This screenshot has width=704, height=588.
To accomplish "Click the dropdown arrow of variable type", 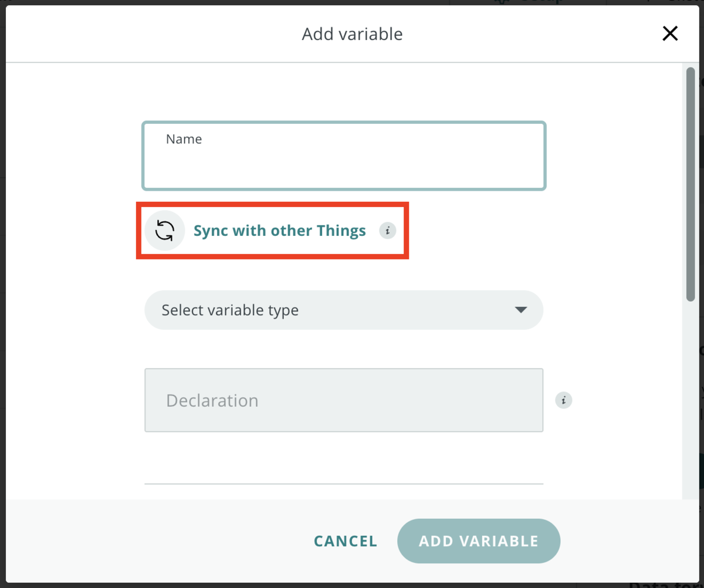I will [x=520, y=310].
